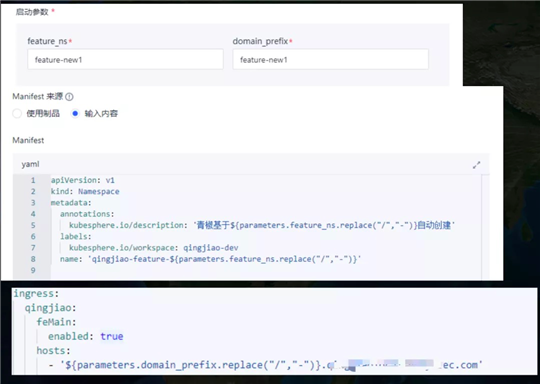Click the feature_ns input field
Viewport: 540px width, 384px height.
coord(125,59)
